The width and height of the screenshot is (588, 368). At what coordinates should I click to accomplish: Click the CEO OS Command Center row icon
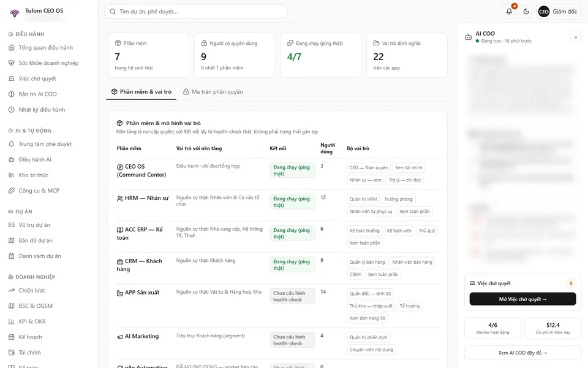click(120, 167)
